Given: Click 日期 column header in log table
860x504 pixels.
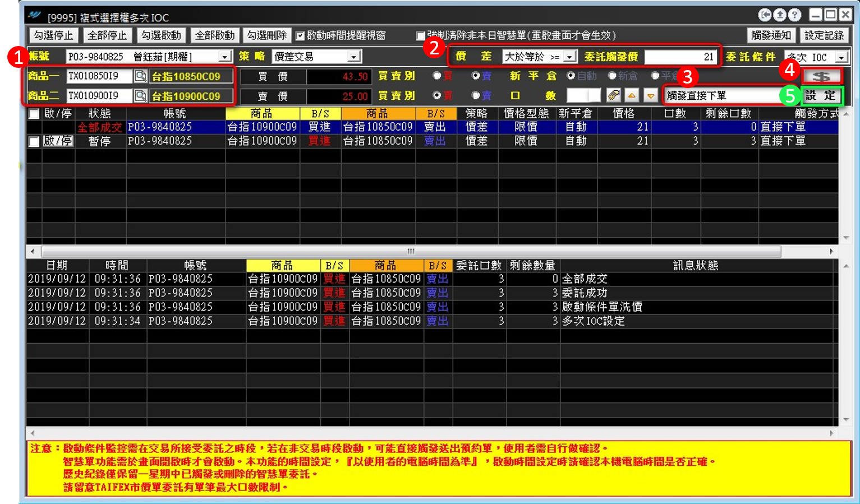Looking at the screenshot, I should pos(57,266).
